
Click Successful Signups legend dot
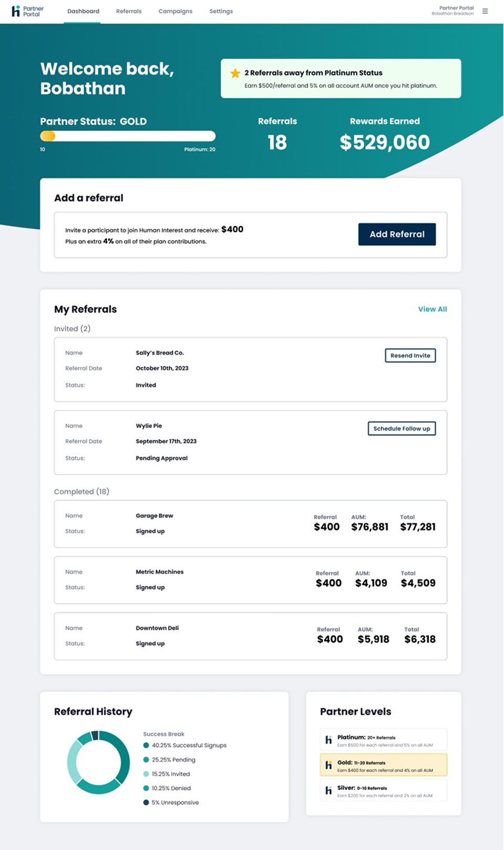(146, 745)
